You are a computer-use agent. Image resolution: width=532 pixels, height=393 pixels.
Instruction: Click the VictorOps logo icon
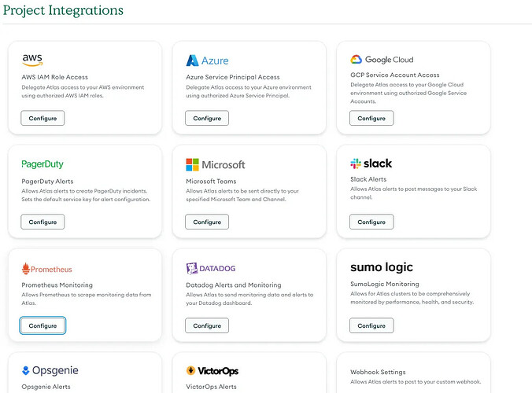(x=190, y=370)
